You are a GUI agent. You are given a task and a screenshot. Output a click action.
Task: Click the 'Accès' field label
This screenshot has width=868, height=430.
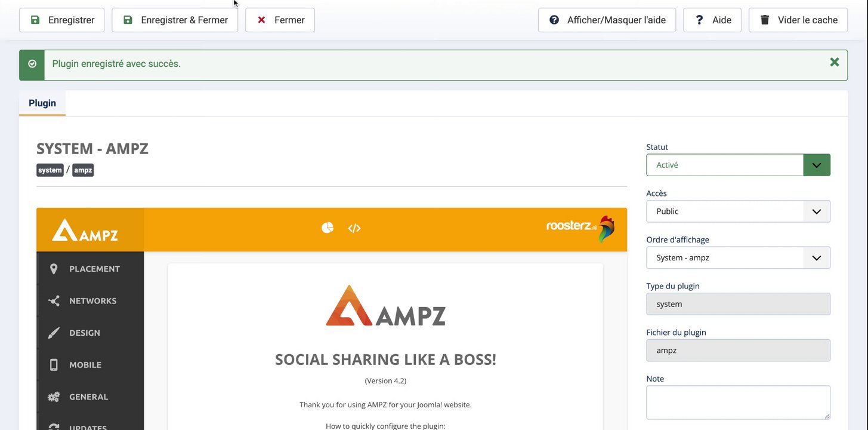[x=657, y=193]
